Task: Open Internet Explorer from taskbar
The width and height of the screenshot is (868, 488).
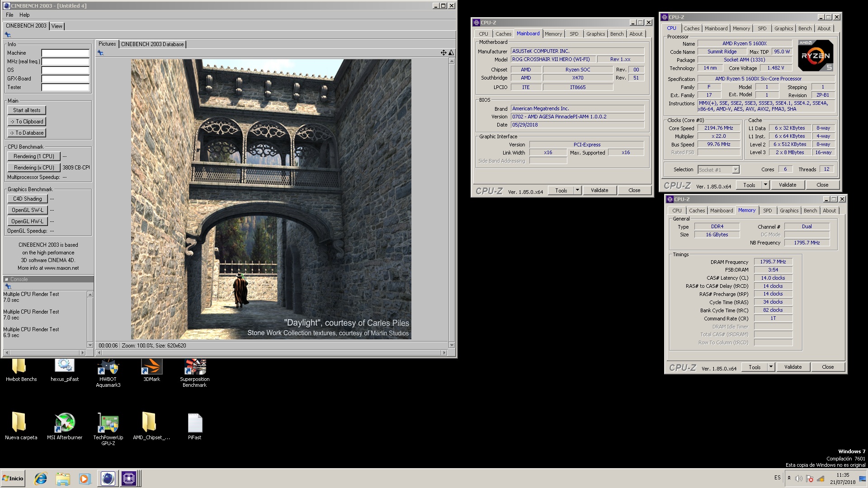Action: point(41,479)
